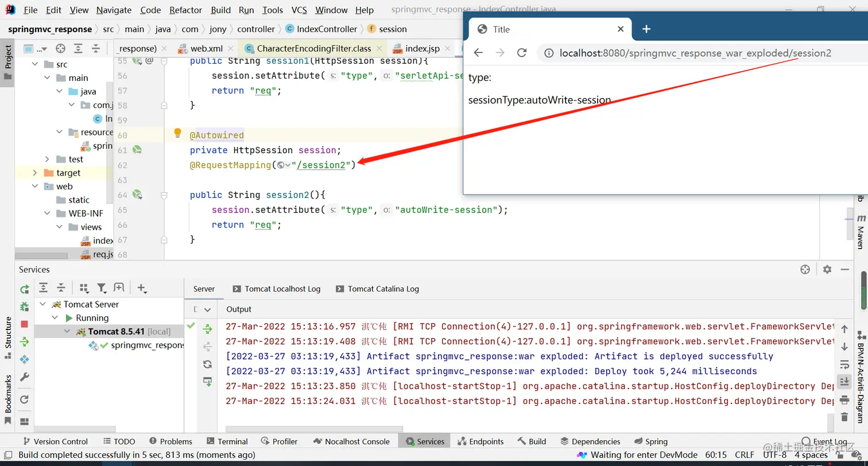Viewport: 868px width, 466px height.
Task: Click the wrench settings icon in Services
Action: click(24, 377)
